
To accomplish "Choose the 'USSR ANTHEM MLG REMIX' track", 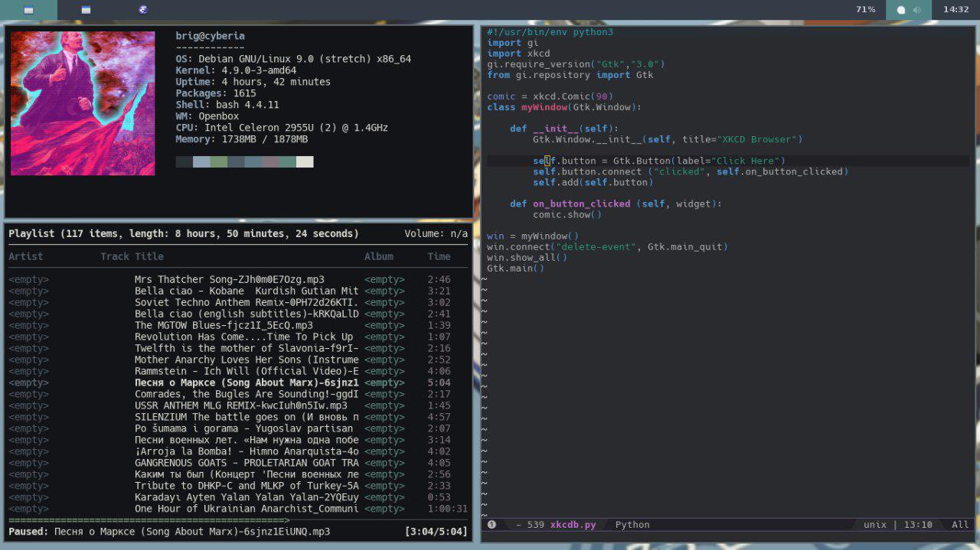I will (x=240, y=405).
